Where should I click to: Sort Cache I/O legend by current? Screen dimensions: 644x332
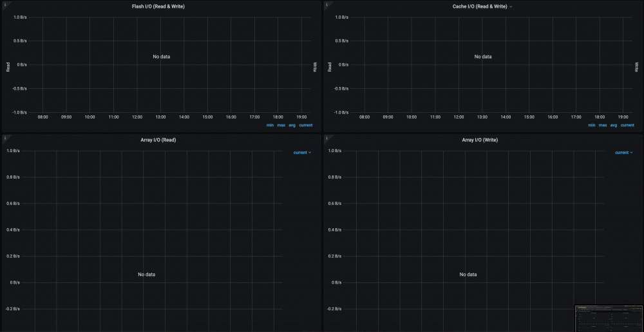627,125
